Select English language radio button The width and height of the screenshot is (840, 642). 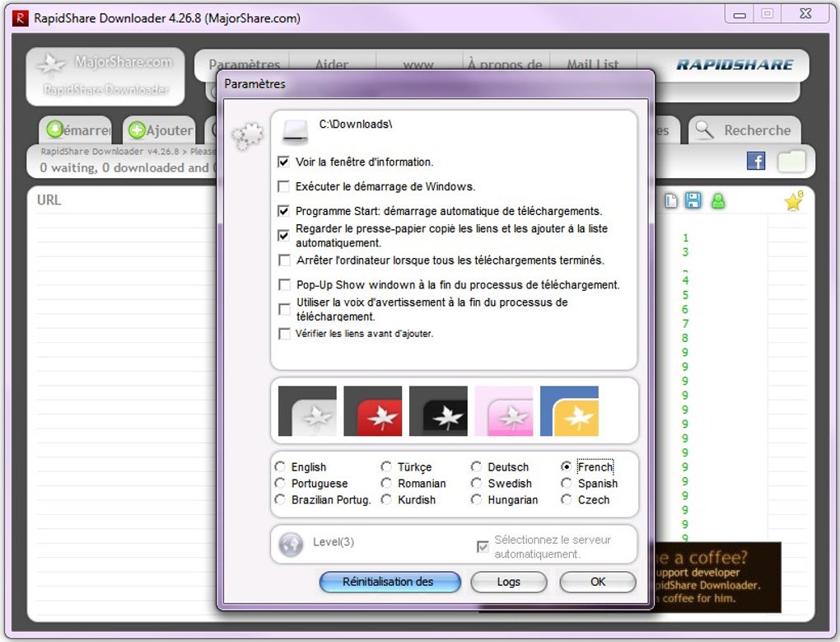(280, 466)
